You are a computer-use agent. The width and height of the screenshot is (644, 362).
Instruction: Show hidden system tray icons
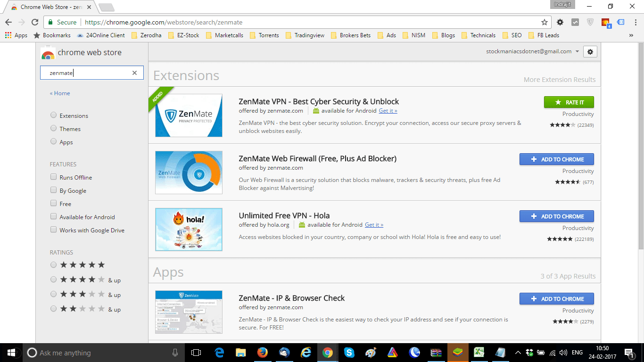click(518, 353)
